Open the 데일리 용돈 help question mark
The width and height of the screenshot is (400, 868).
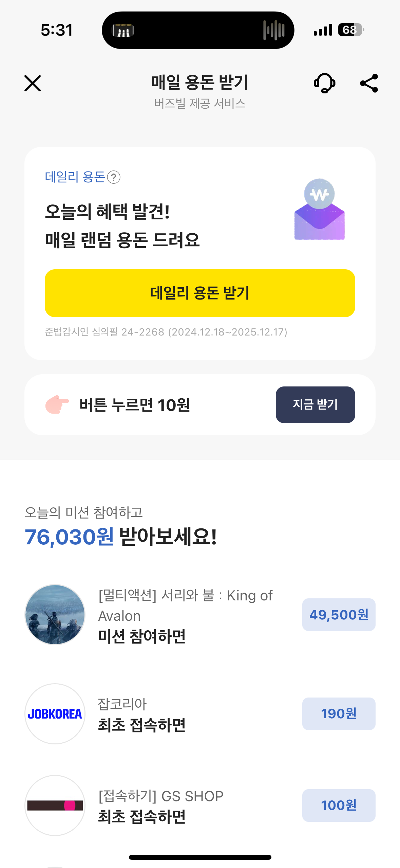click(114, 177)
